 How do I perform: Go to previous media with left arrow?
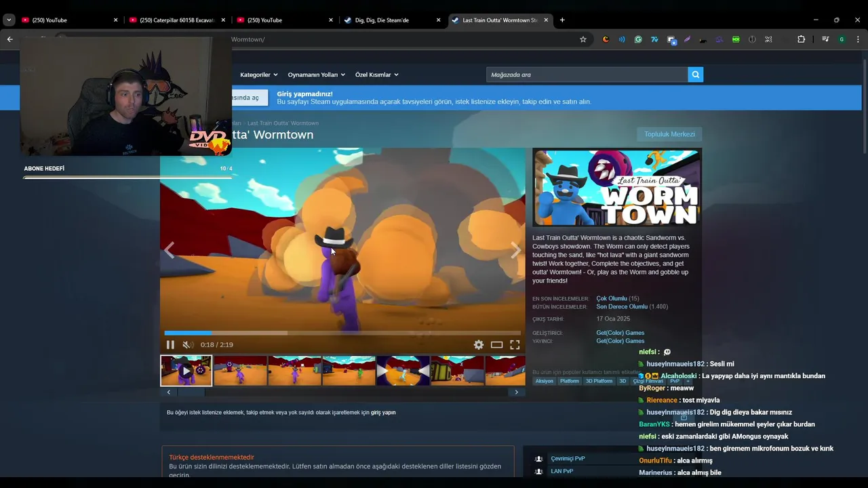pos(169,250)
